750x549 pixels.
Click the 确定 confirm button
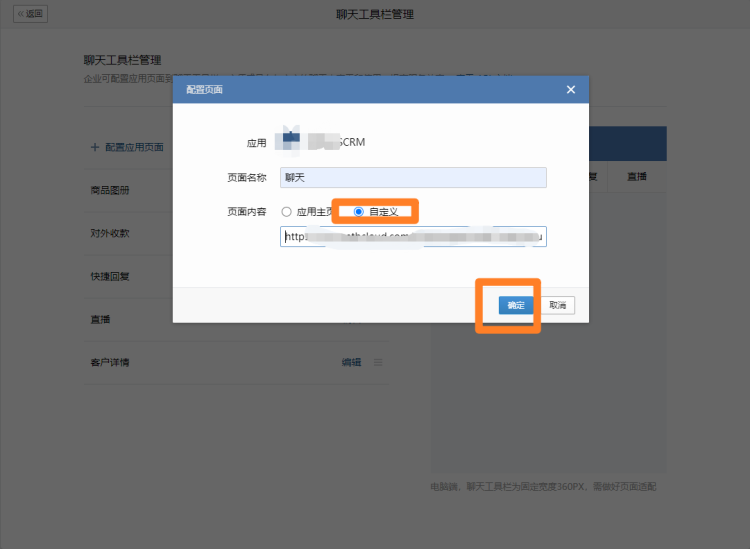515,305
